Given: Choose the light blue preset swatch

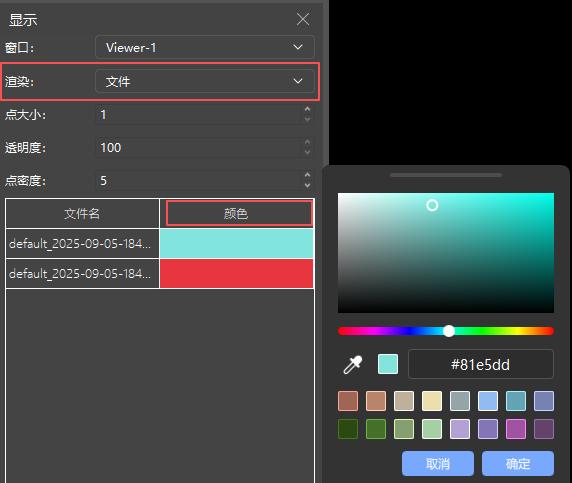Looking at the screenshot, I should click(488, 401).
